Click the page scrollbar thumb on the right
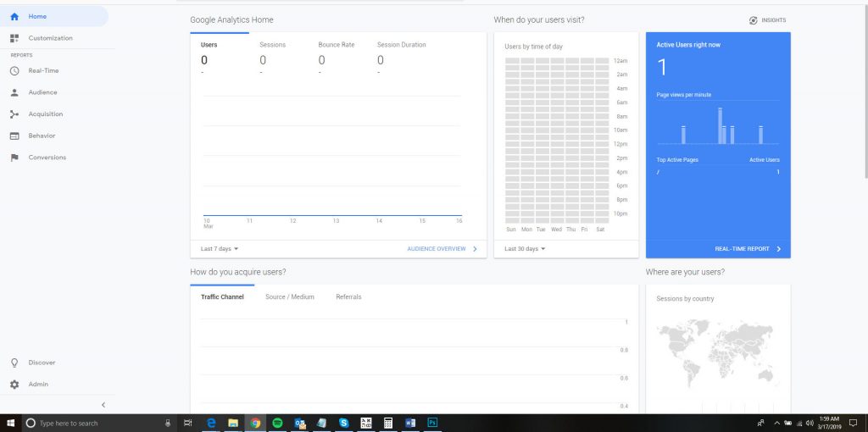 click(865, 91)
